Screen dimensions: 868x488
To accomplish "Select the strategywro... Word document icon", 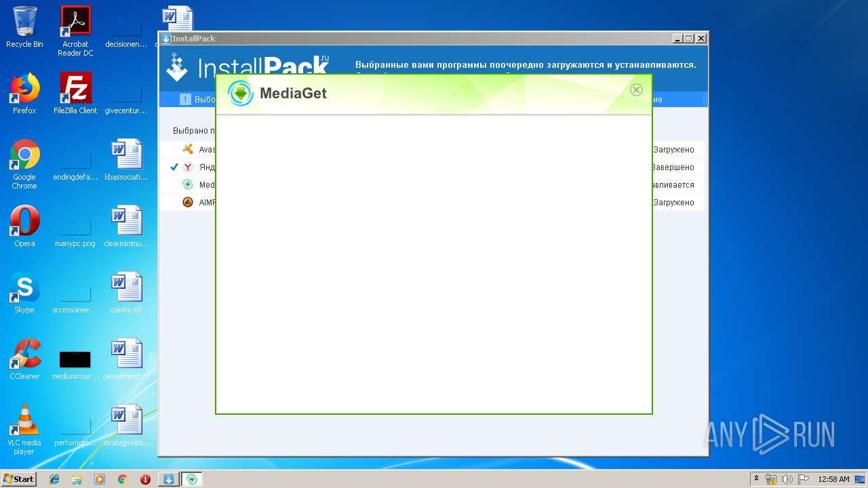I will click(126, 426).
